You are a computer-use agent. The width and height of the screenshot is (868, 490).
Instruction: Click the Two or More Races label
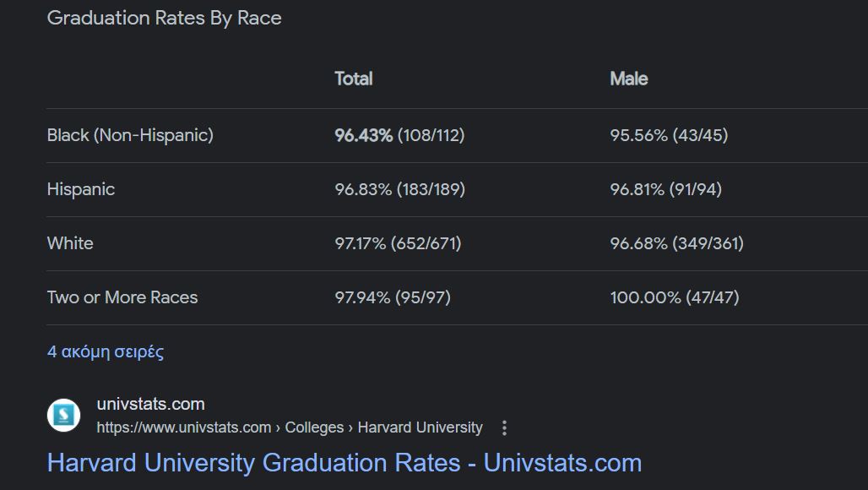pos(122,297)
